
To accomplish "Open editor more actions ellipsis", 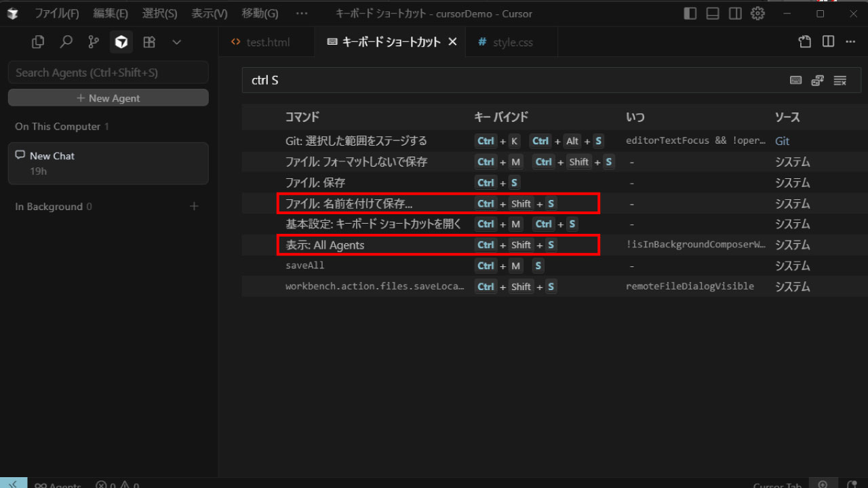I will [x=850, y=42].
